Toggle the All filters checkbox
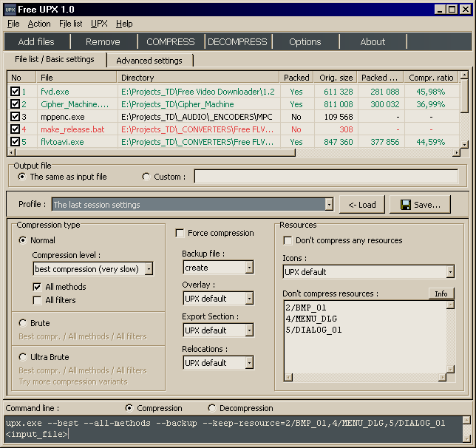476x448 pixels. point(37,300)
